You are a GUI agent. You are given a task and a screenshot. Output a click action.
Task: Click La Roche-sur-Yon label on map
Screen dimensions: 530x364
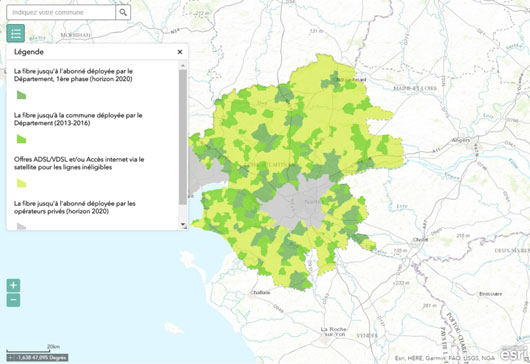tap(334, 331)
